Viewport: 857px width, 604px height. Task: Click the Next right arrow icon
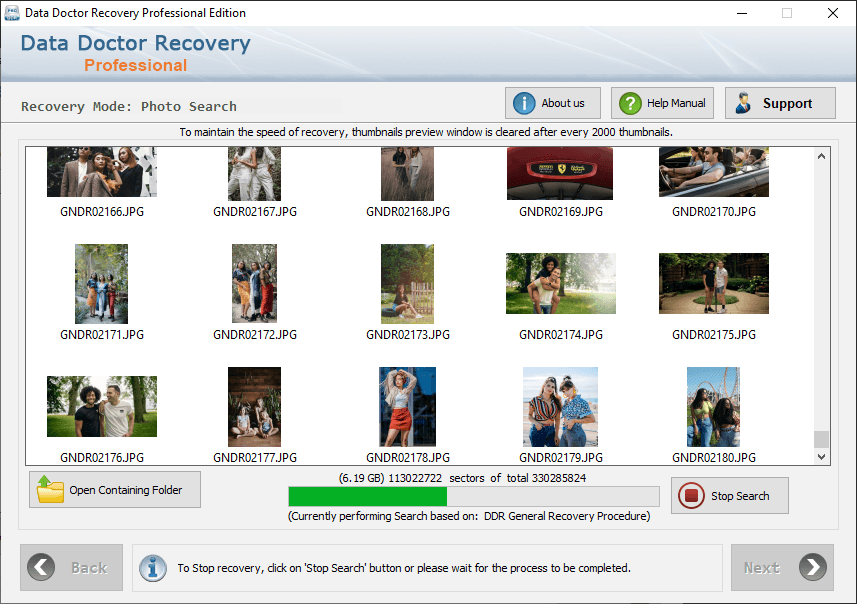[x=813, y=567]
